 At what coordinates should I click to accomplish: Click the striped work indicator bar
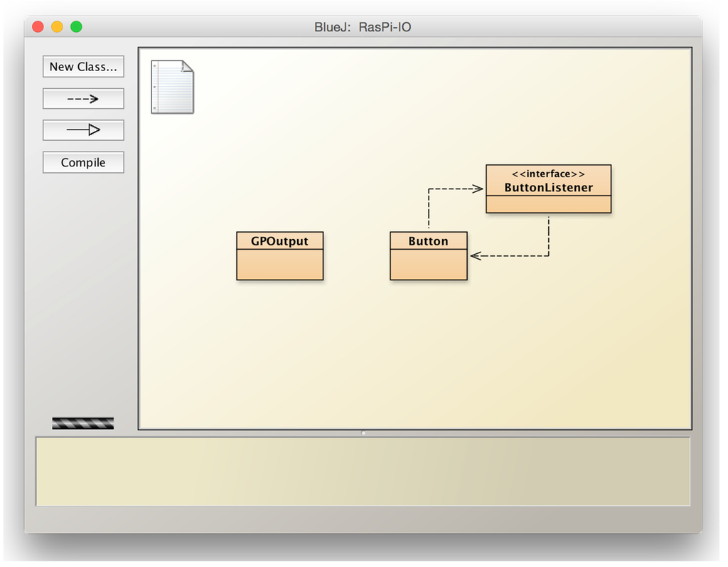82,423
